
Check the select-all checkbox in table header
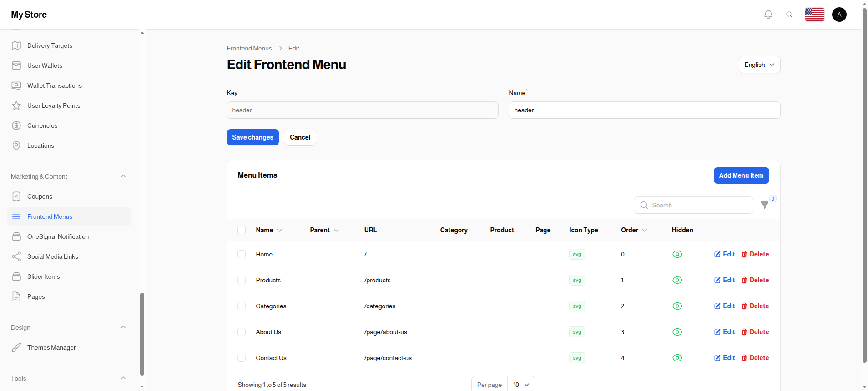click(x=242, y=230)
